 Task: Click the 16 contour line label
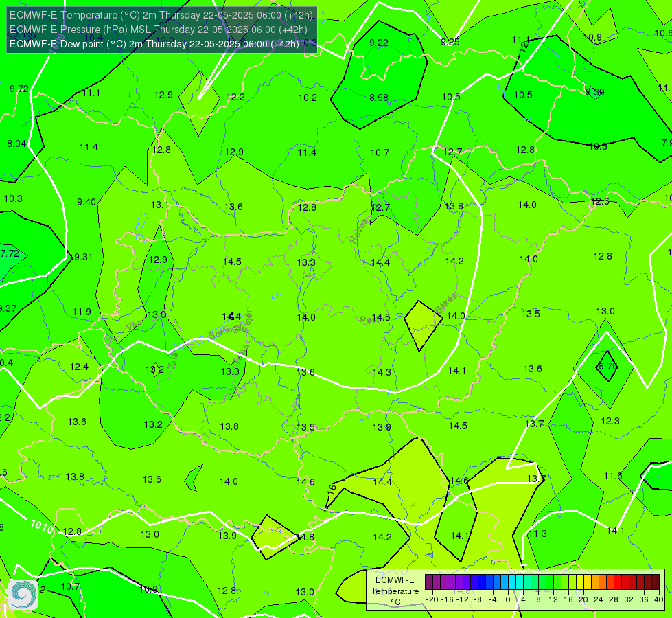tap(332, 490)
